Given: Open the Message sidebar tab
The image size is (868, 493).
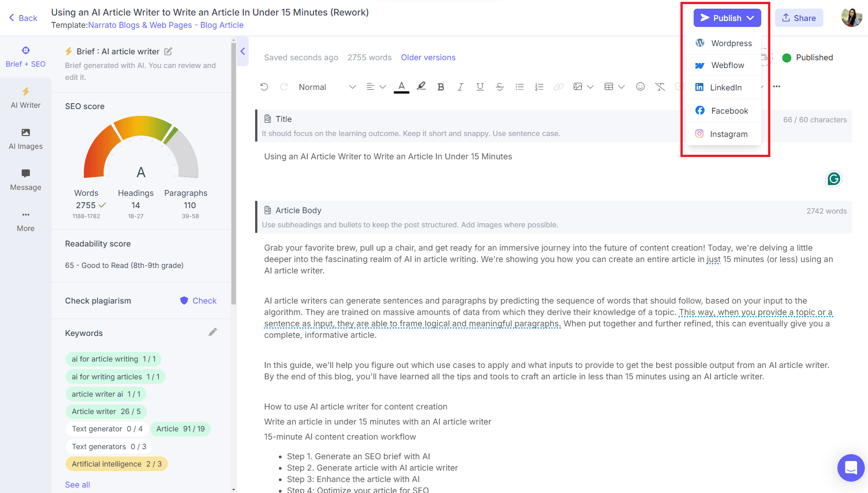Looking at the screenshot, I should coord(26,180).
